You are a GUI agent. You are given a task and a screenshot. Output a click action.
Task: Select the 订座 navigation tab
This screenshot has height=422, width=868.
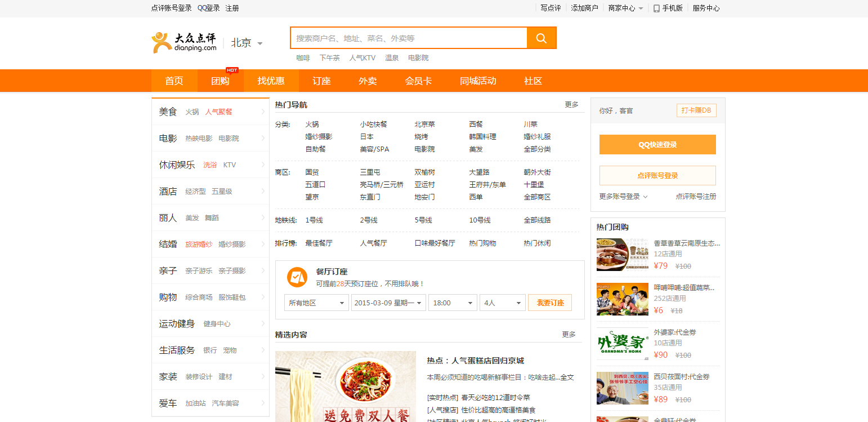(321, 81)
